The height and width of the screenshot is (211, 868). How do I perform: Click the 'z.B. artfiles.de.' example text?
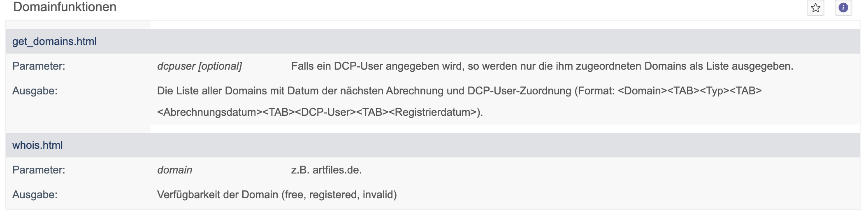click(x=326, y=170)
